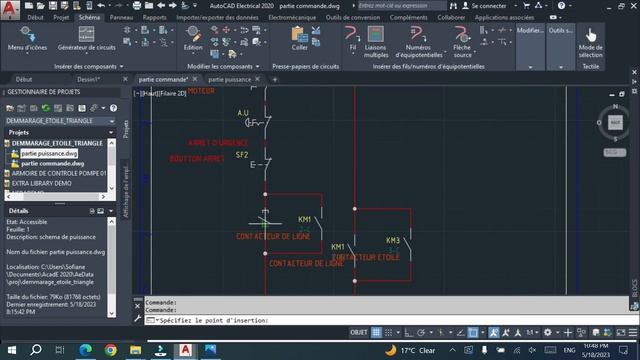The height and width of the screenshot is (360, 640).
Task: Activate Mode de sélection tactile
Action: point(590,42)
